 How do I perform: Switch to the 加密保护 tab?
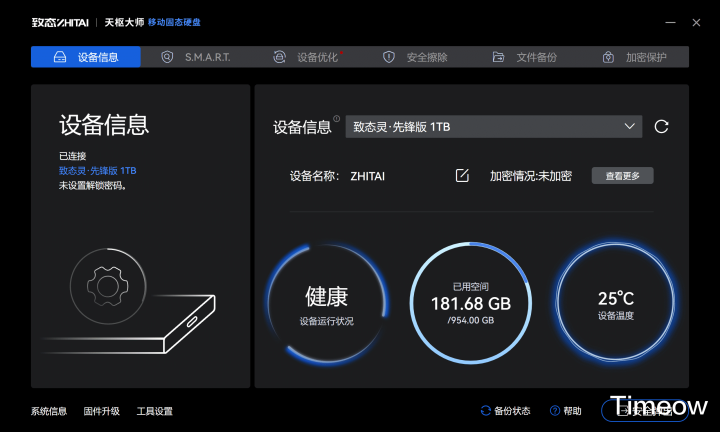pos(634,57)
